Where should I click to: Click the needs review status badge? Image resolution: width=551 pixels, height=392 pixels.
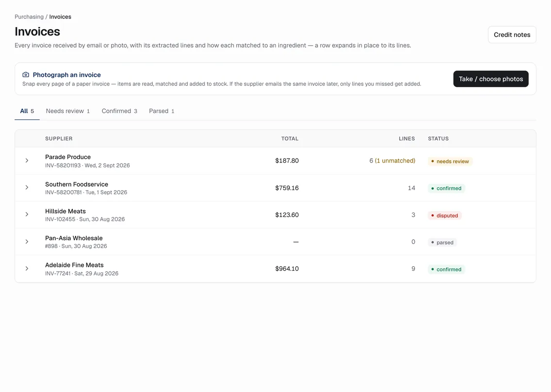450,162
